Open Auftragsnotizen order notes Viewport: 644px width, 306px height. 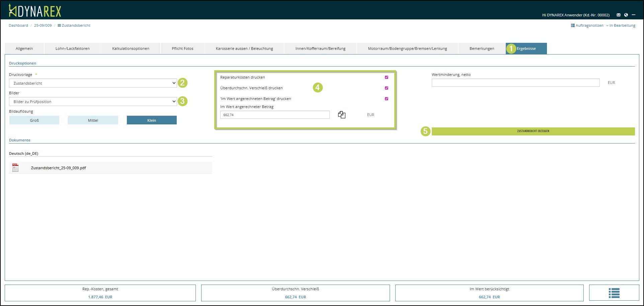[587, 25]
